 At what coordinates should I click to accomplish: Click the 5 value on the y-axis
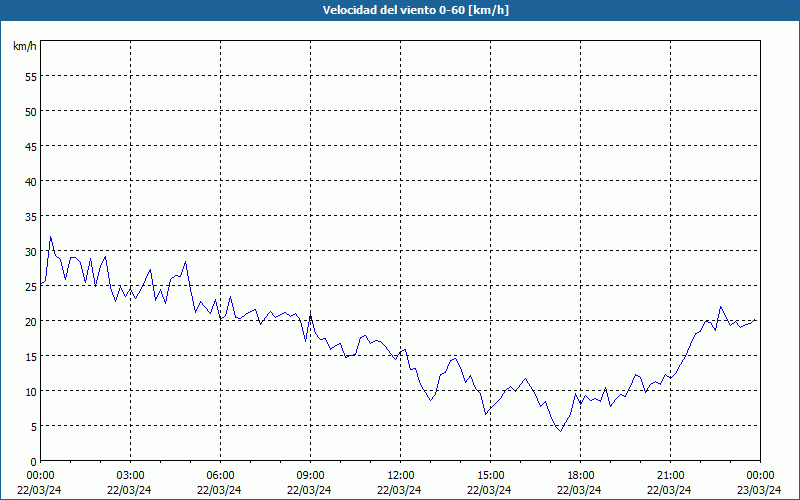[x=34, y=427]
